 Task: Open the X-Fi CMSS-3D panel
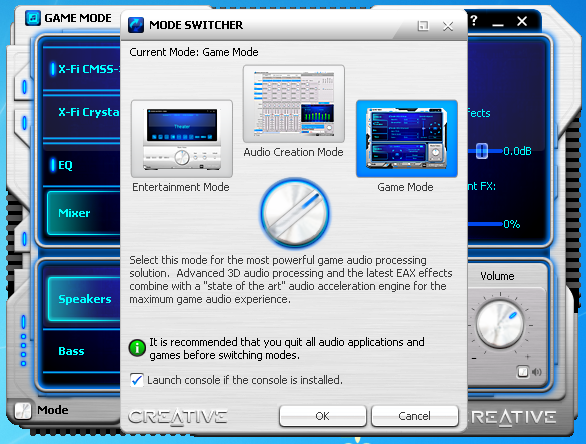pos(82,69)
